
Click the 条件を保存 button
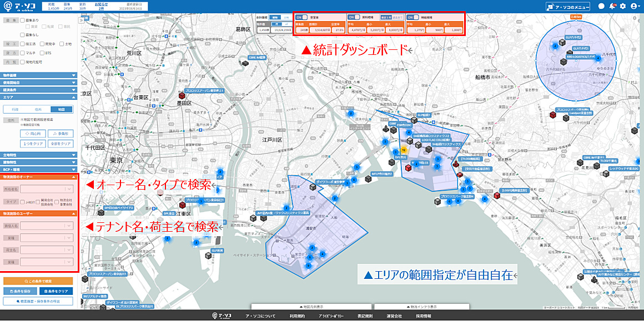tap(20, 291)
